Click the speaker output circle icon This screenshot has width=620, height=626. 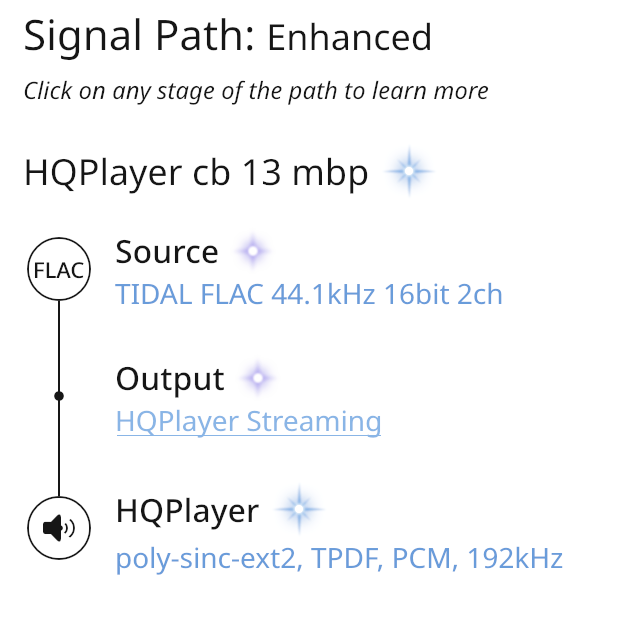[59, 528]
